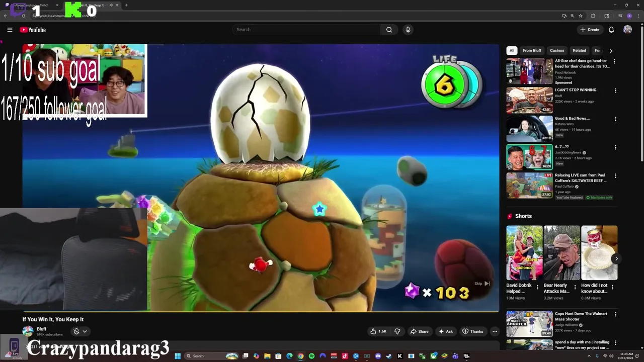The height and width of the screenshot is (362, 644).
Task: Bookmark this page with the star
Action: [581, 16]
